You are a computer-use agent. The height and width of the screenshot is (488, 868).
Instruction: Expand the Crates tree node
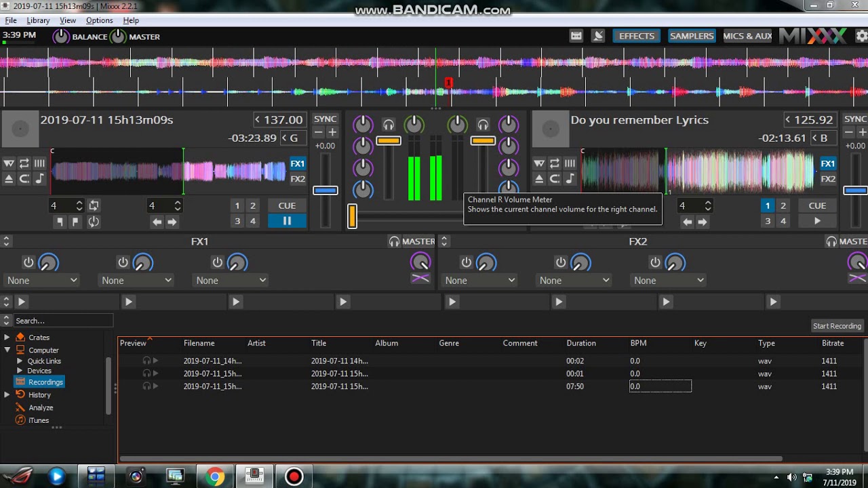point(7,338)
